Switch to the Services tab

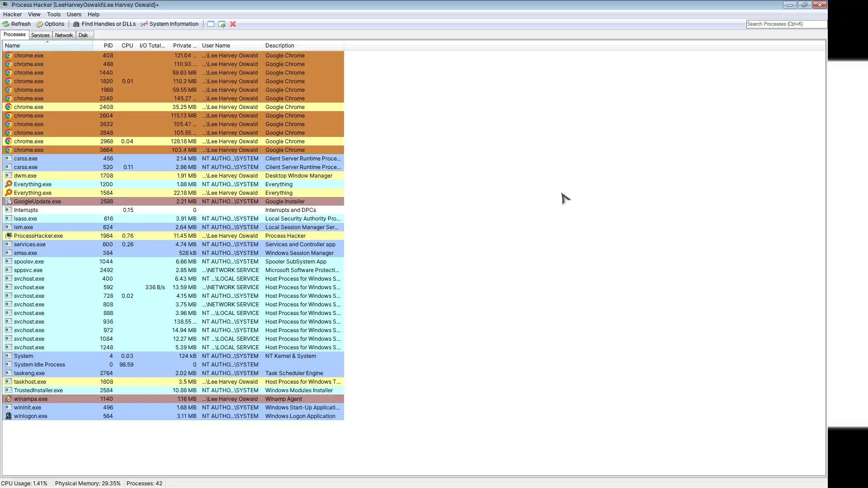coord(40,35)
